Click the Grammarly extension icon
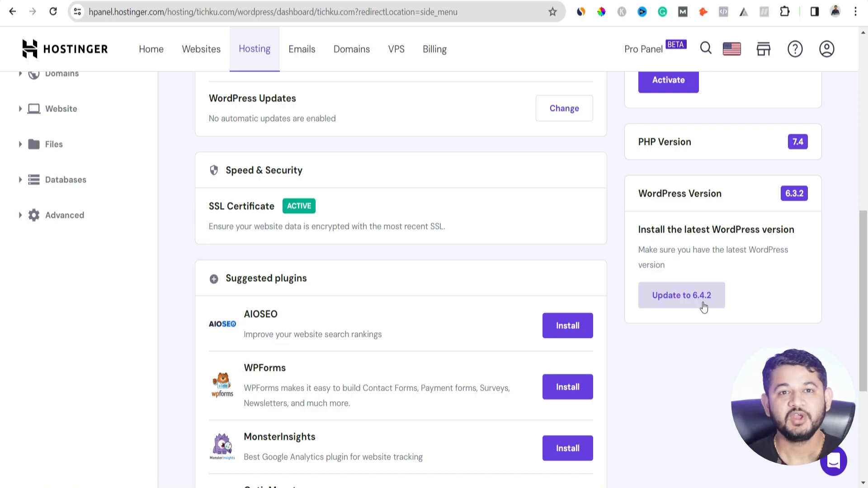This screenshot has height=488, width=868. coord(662,12)
